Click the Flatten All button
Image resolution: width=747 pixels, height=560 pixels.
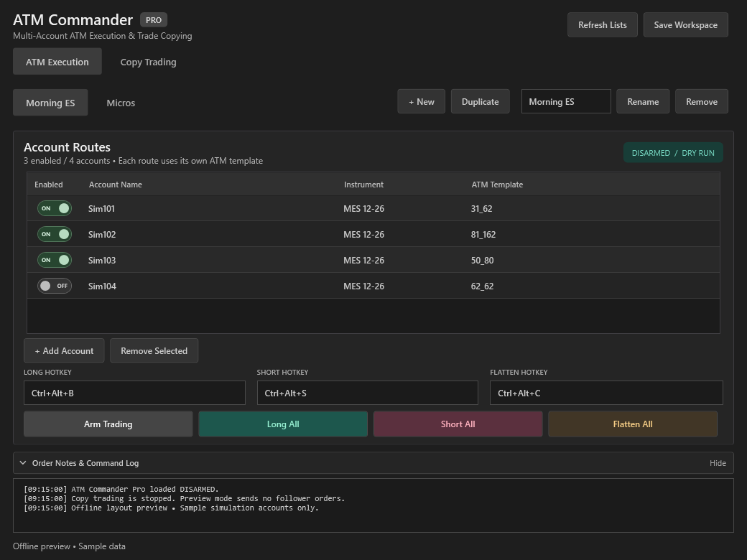click(633, 424)
